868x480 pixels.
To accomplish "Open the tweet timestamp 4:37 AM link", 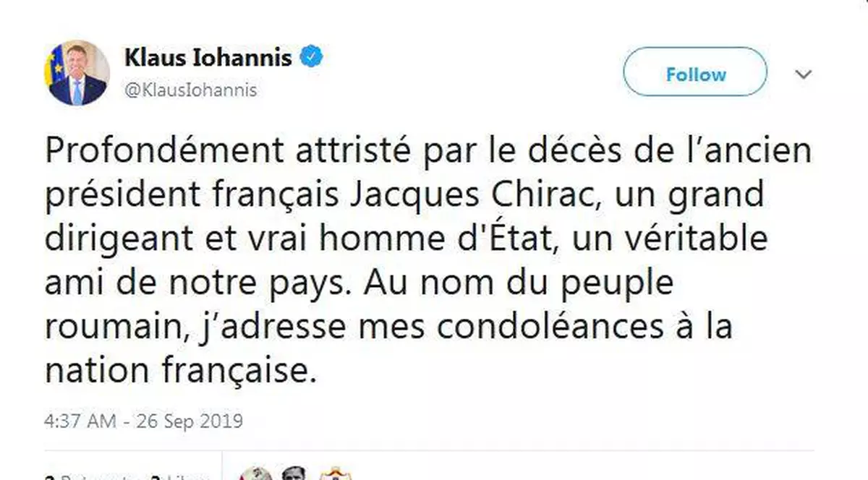I will [142, 419].
